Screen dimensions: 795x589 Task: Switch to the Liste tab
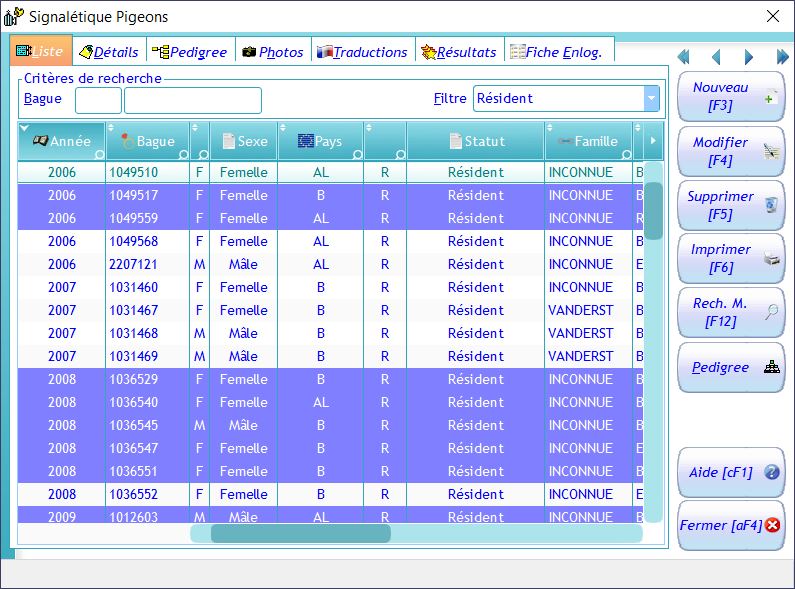41,51
